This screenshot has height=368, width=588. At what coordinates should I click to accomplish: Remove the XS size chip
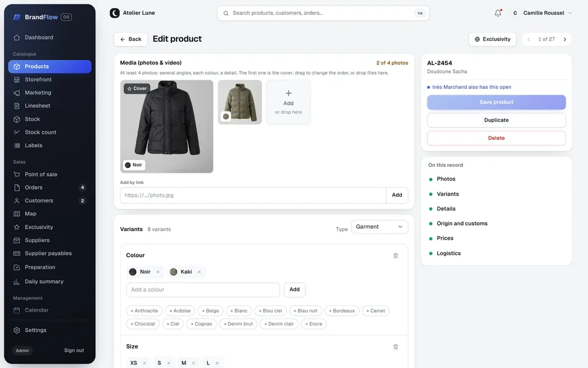tap(145, 363)
